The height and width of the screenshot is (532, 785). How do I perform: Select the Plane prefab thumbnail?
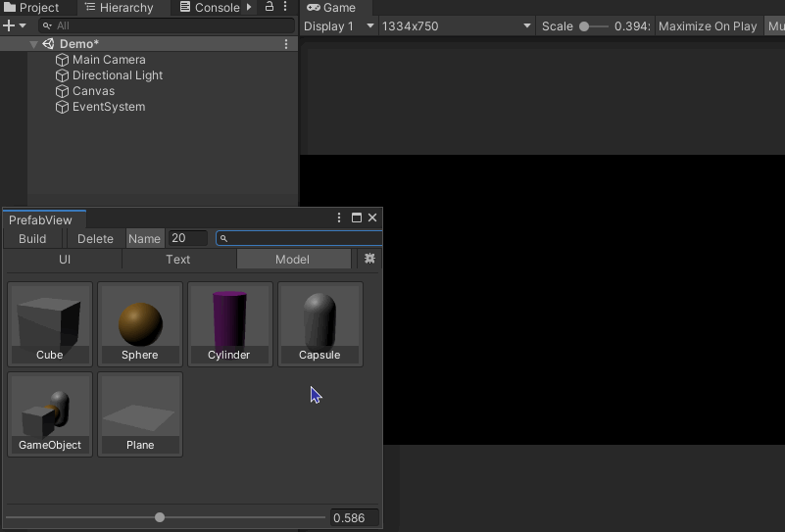coord(140,413)
